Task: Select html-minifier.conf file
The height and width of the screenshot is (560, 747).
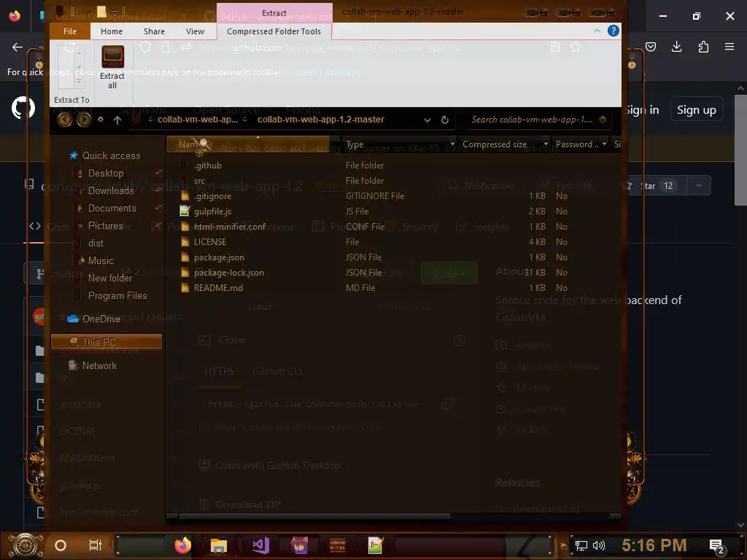Action: click(230, 226)
